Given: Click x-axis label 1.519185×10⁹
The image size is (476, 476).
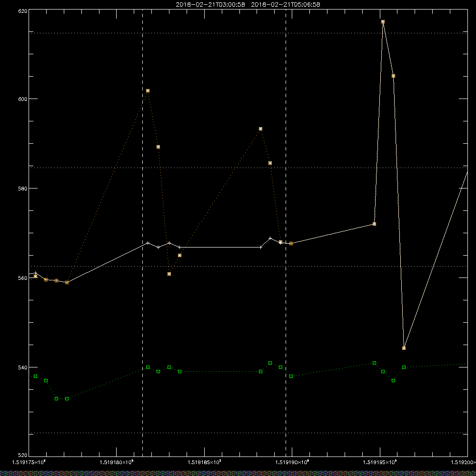Looking at the screenshot, I should coord(205,462).
